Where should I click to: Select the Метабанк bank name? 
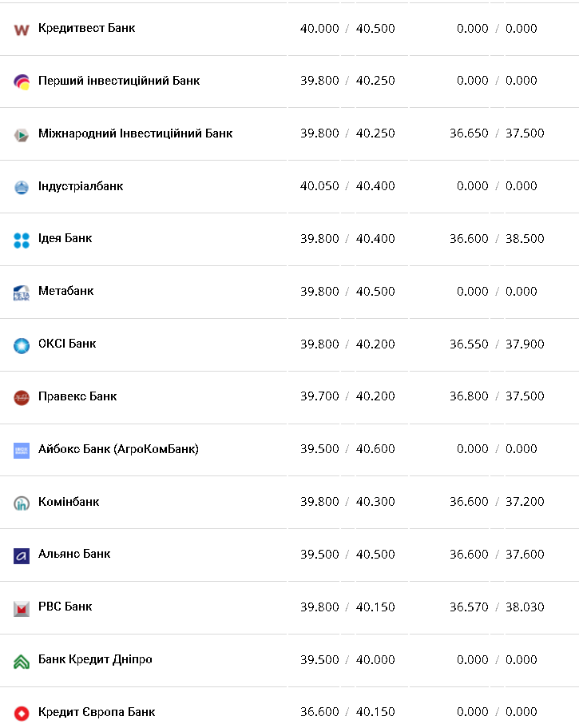coord(65,291)
